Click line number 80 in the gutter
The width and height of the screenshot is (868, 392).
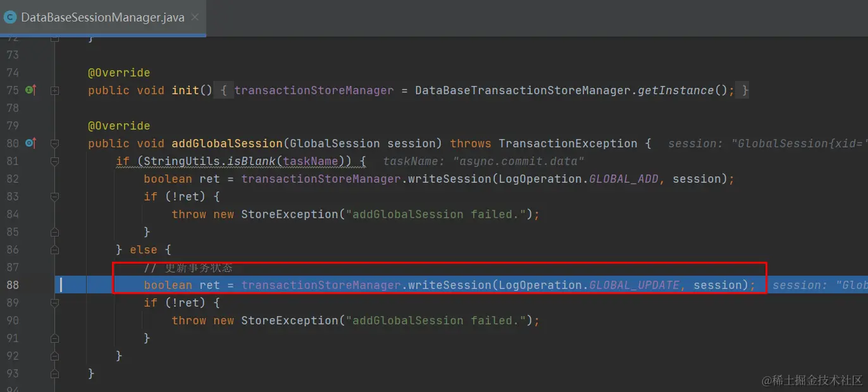click(x=13, y=144)
